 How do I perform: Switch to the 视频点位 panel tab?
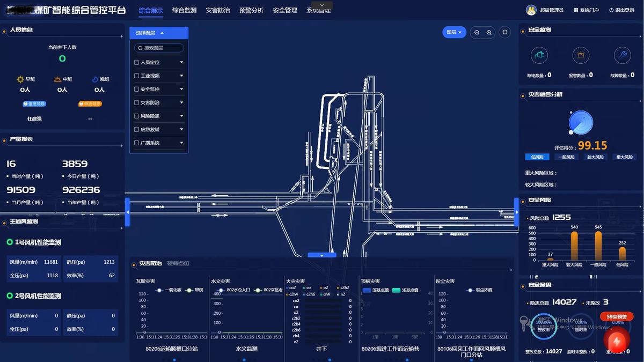pyautogui.click(x=178, y=263)
